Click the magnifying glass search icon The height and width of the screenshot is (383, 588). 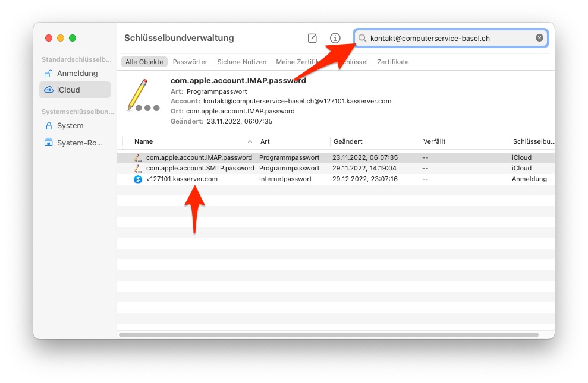(x=362, y=38)
